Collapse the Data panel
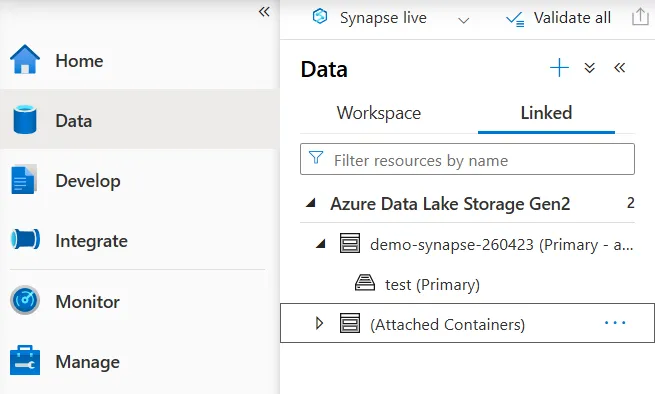The image size is (655, 394). pyautogui.click(x=619, y=67)
